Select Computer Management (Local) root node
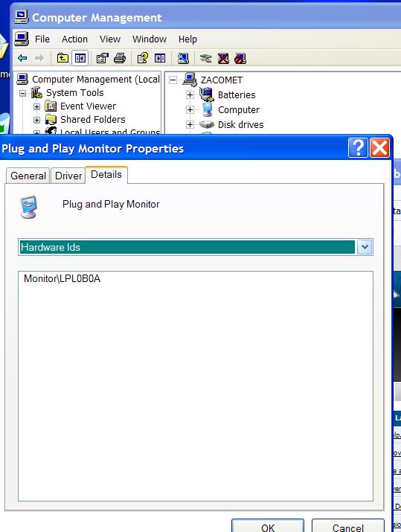The width and height of the screenshot is (401, 532). coord(96,79)
